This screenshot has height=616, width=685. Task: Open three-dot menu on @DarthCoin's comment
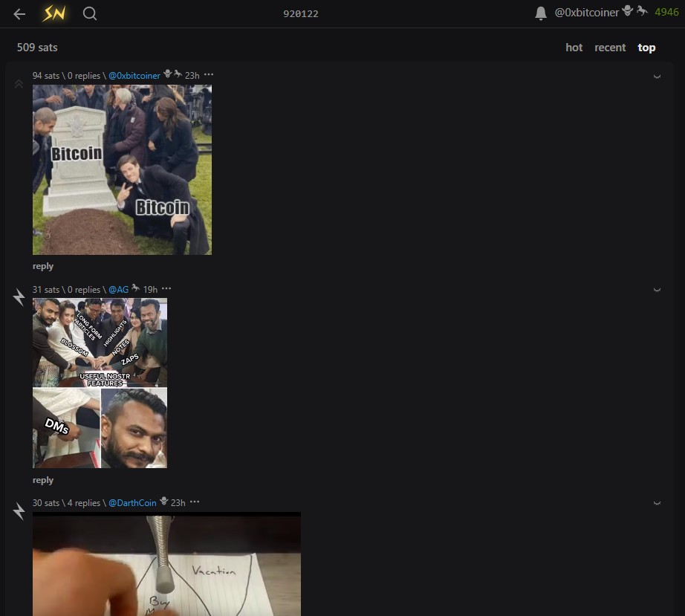coord(195,503)
